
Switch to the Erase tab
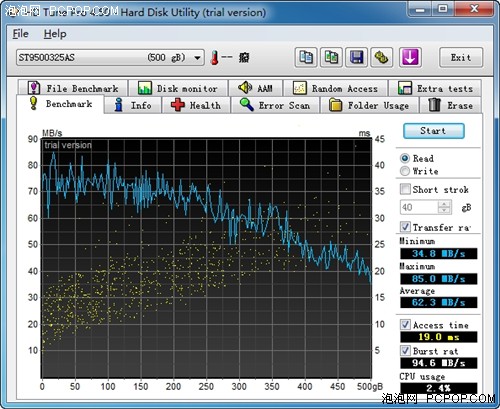451,105
